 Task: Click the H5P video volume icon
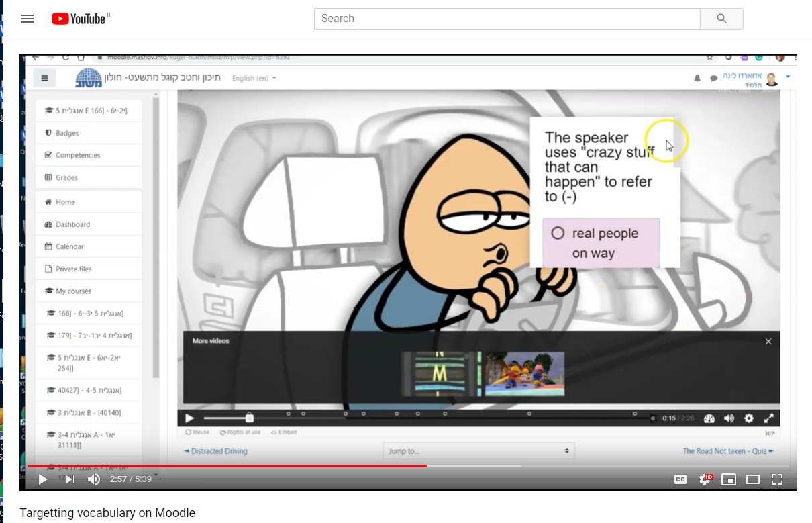click(729, 418)
